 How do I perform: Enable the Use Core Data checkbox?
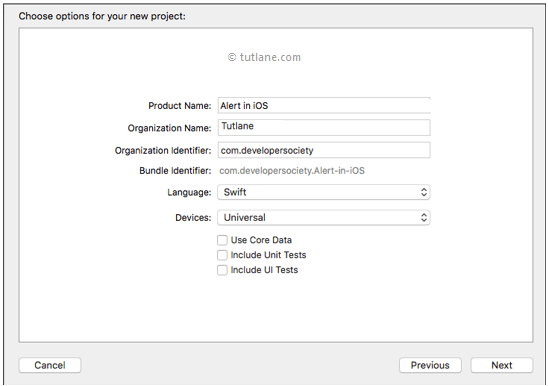222,240
